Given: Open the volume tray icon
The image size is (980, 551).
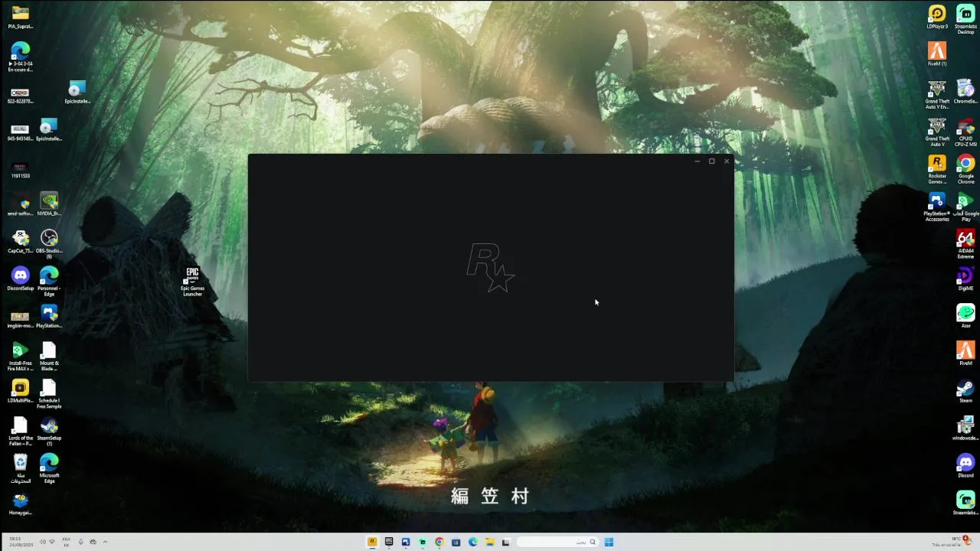Looking at the screenshot, I should [x=42, y=542].
